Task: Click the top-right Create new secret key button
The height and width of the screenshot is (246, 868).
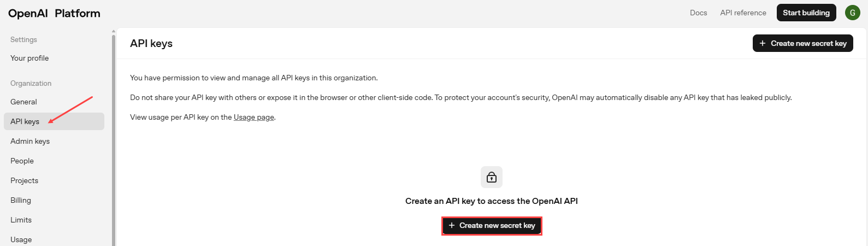Action: [802, 43]
